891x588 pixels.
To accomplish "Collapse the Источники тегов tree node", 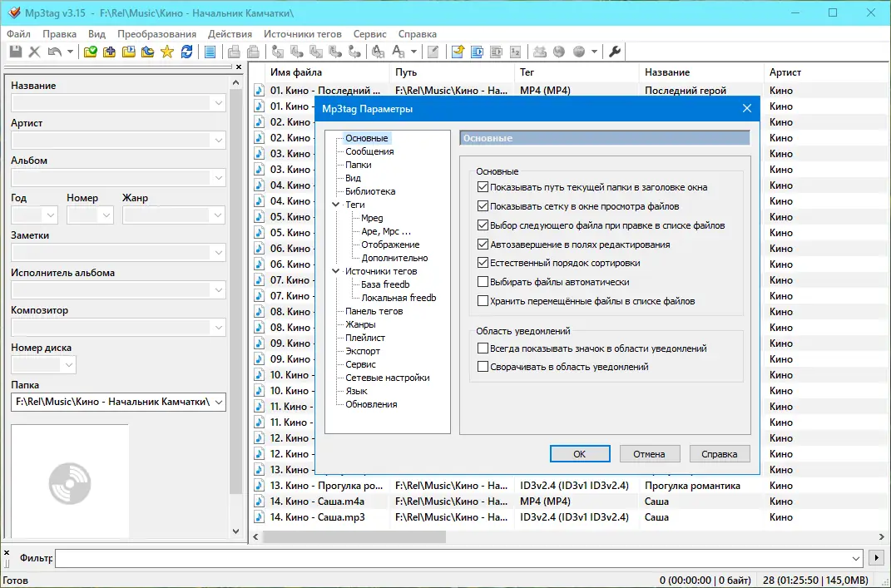I will click(x=336, y=271).
